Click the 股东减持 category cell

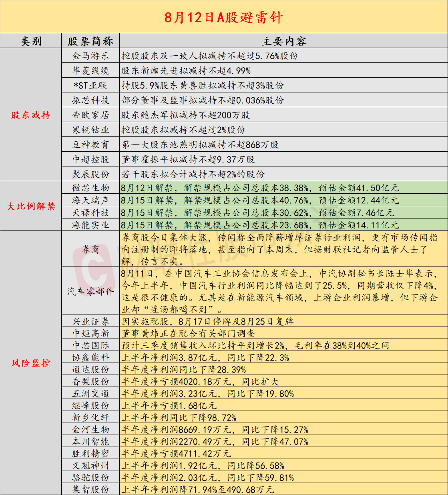coord(31,115)
